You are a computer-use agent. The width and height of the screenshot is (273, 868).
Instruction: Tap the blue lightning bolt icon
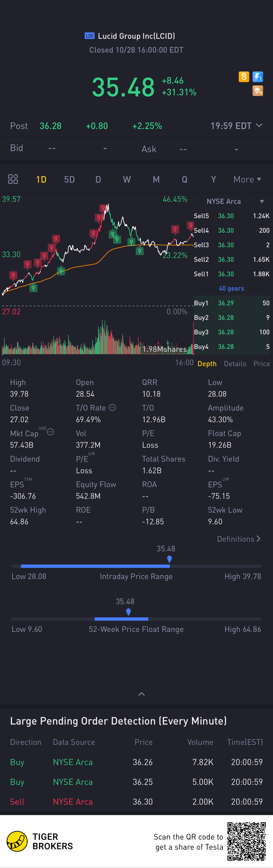coord(258,77)
